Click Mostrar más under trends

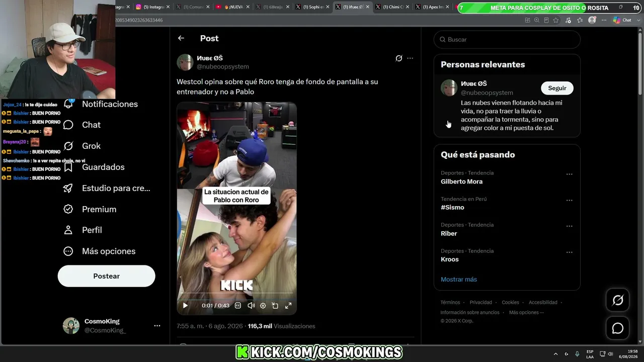coord(459,280)
